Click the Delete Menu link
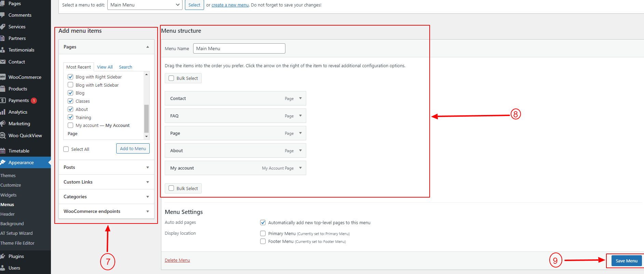Screen dimensions: 644x274 point(177,260)
